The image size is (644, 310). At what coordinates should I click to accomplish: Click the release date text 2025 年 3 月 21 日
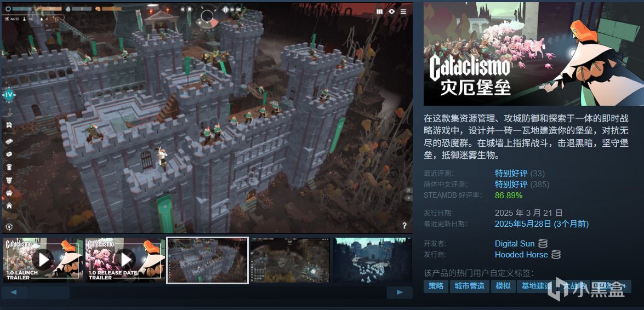click(x=528, y=213)
